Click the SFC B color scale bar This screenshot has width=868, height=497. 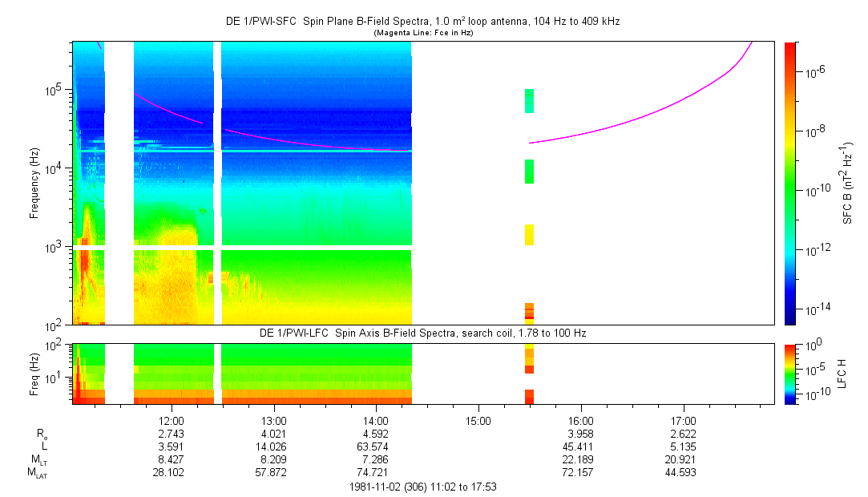[789, 183]
